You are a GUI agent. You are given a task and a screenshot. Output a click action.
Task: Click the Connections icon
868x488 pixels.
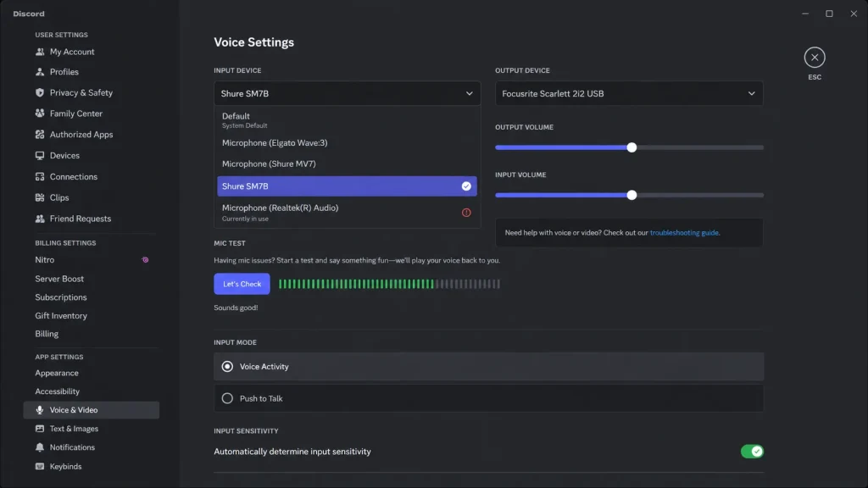(x=40, y=176)
